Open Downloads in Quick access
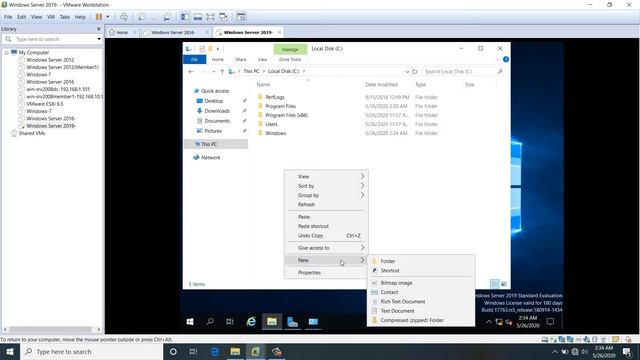 tap(217, 111)
